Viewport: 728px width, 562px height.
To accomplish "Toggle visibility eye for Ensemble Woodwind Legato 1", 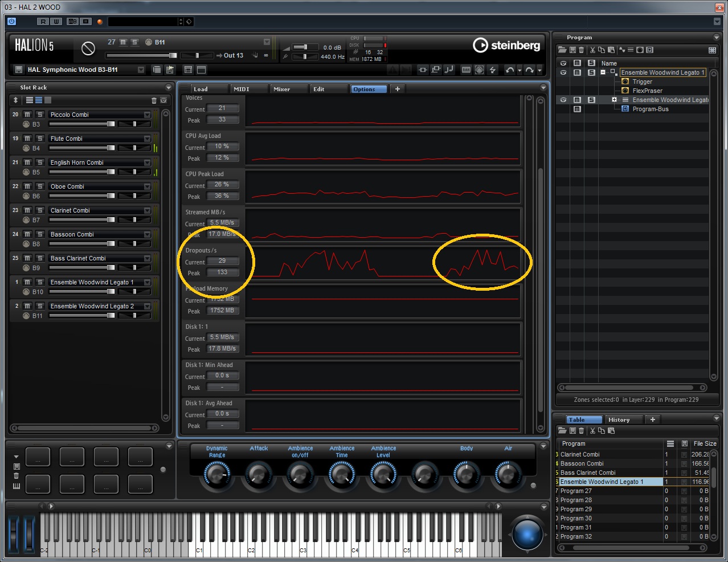I will pyautogui.click(x=563, y=72).
